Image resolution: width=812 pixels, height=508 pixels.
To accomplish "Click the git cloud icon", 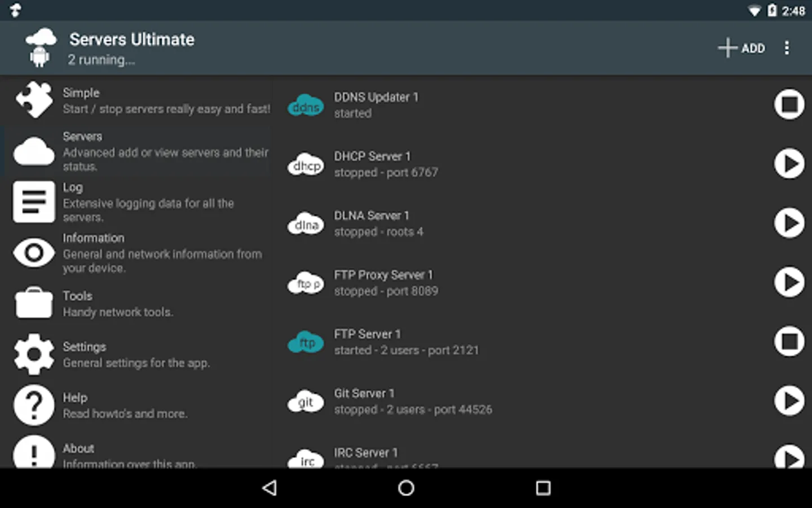I will click(306, 402).
